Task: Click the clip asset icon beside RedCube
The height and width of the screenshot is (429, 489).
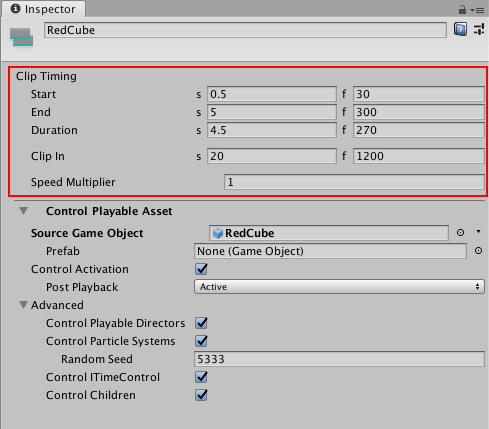Action: 21,37
